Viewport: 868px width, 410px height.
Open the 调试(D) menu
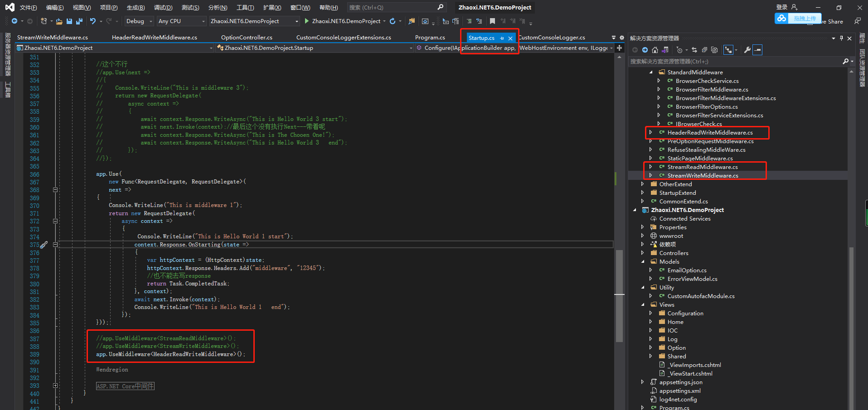pos(162,7)
